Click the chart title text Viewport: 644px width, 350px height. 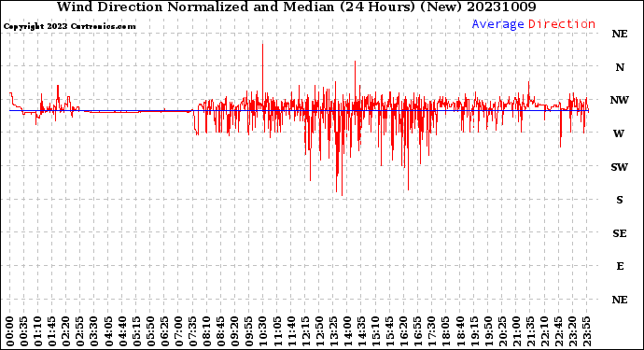click(x=296, y=7)
